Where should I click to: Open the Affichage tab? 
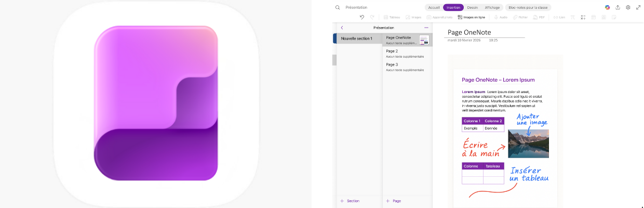[492, 7]
